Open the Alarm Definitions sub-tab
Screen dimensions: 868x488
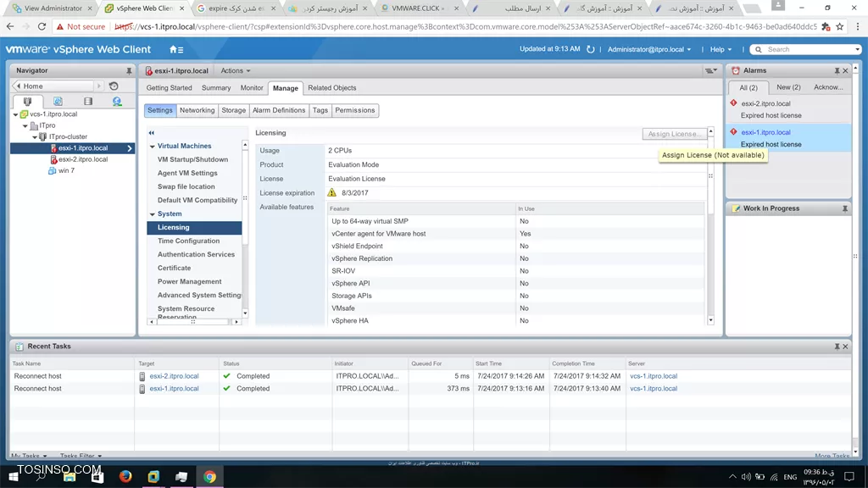[279, 110]
